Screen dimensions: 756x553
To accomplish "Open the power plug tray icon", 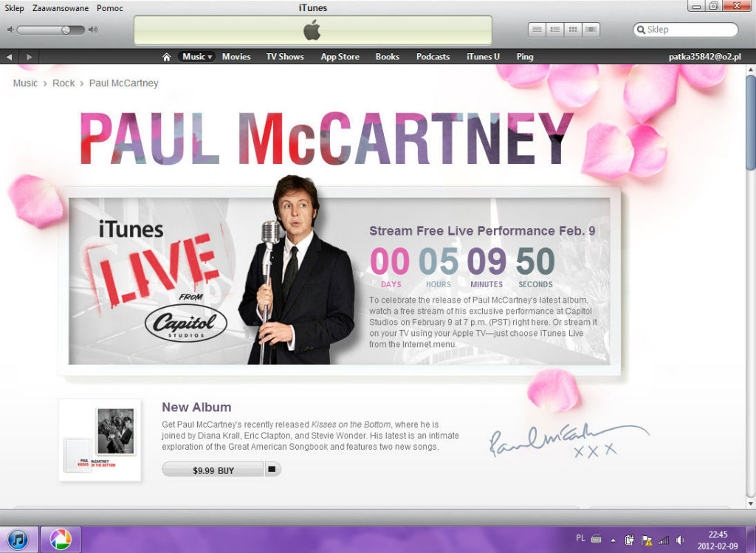I will pyautogui.click(x=629, y=540).
